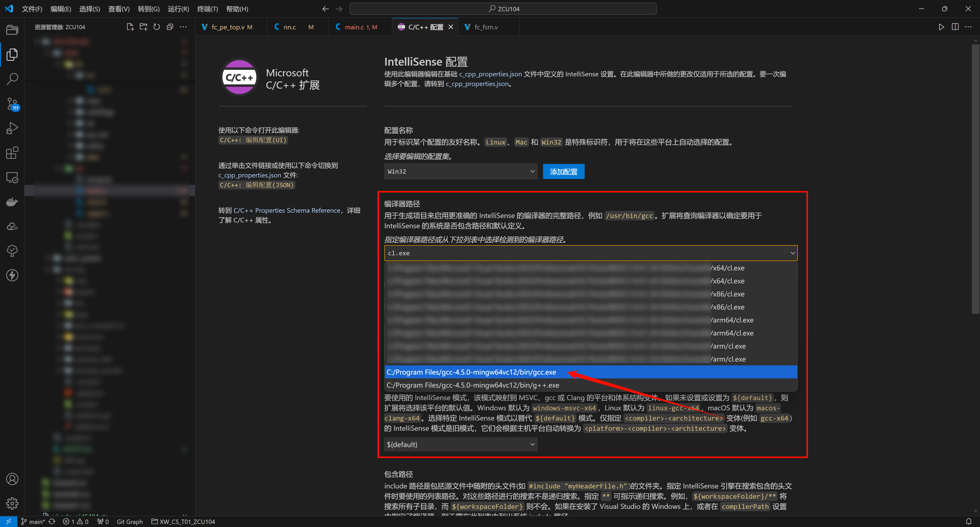Open the 查看(V) menu
Viewport: 980px width, 527px height.
[119, 9]
